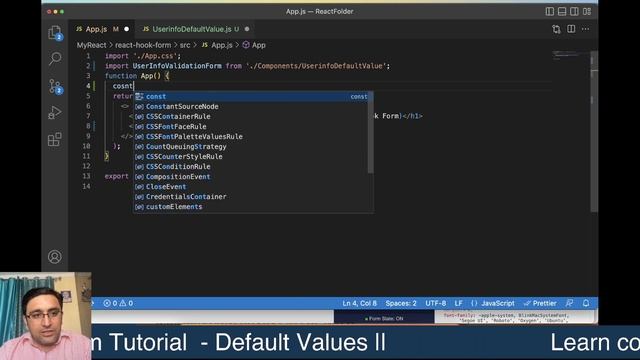The height and width of the screenshot is (360, 640).
Task: Select react-hook-form in the breadcrumb
Action: point(143,45)
